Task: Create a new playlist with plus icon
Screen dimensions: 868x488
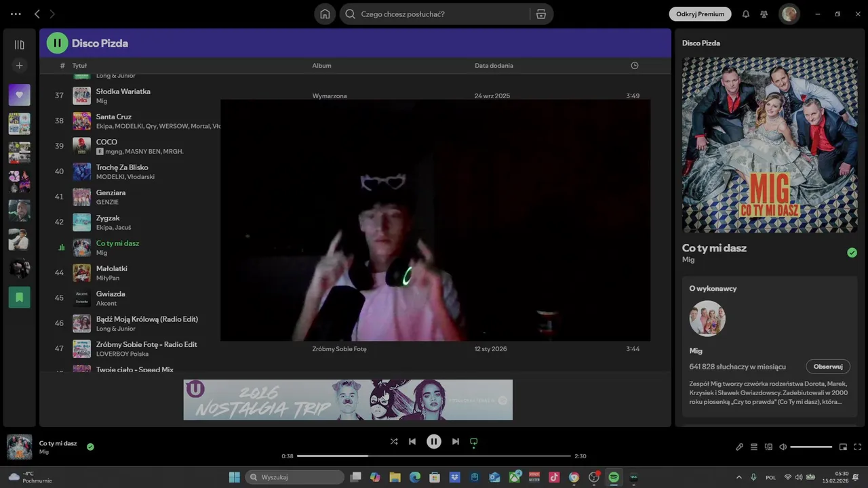Action: point(19,66)
